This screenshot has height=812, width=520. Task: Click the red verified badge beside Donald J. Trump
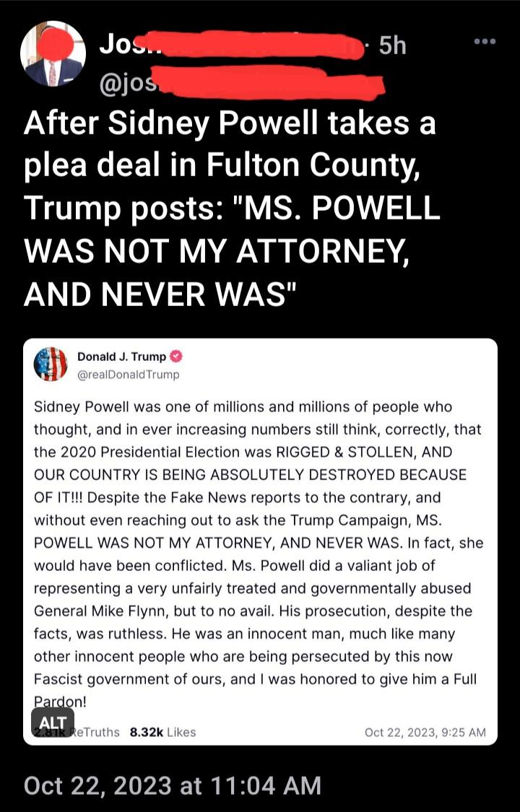click(x=176, y=357)
